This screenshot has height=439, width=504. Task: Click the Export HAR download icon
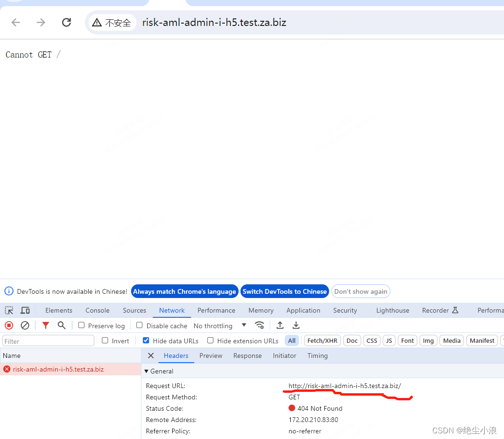[x=296, y=325]
